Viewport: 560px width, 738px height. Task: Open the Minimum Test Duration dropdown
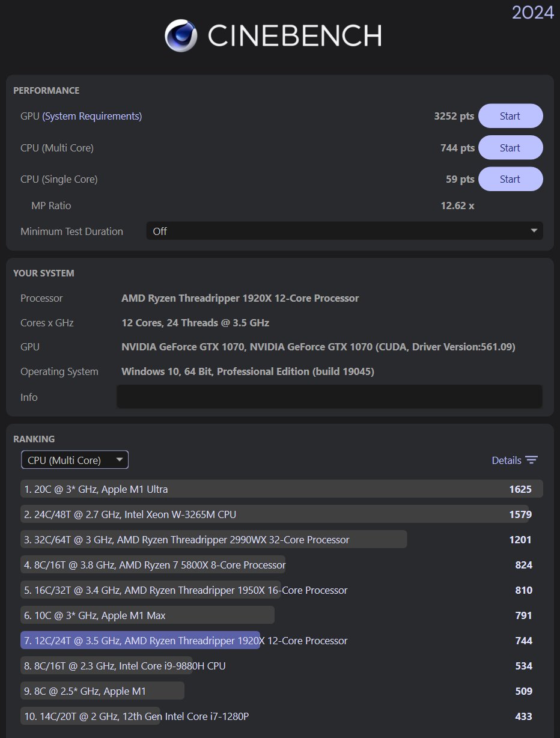[x=344, y=231]
